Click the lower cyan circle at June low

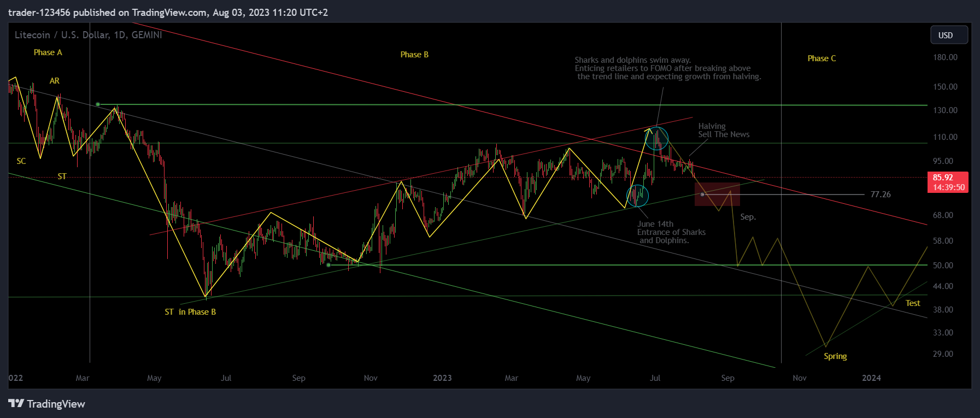coord(637,196)
